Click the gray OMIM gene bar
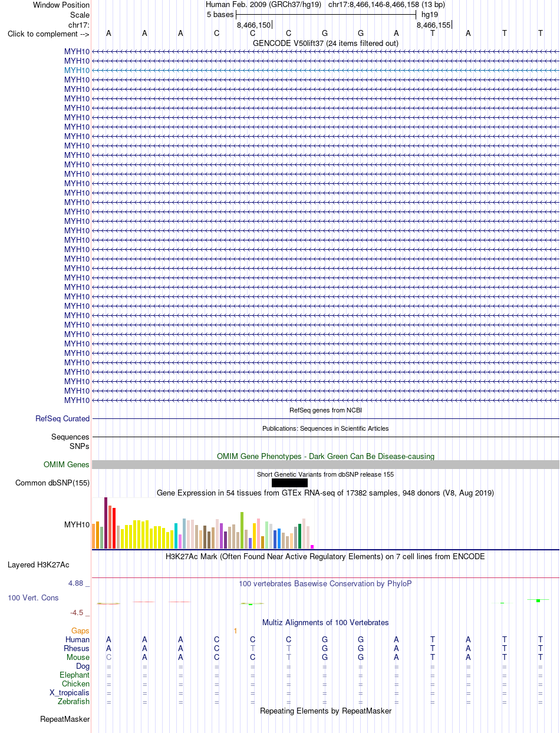The height and width of the screenshot is (733, 560). (325, 465)
